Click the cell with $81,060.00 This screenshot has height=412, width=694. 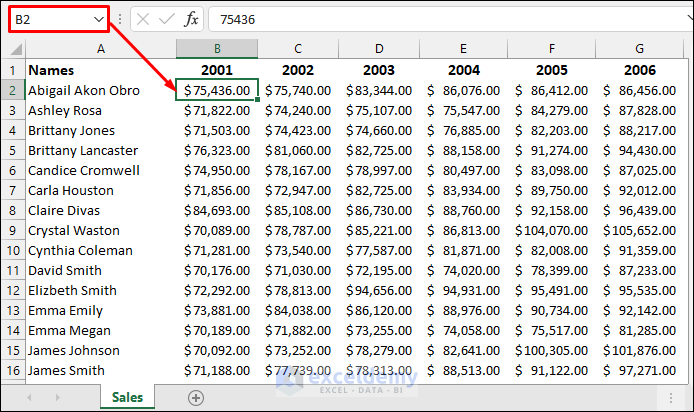[298, 150]
